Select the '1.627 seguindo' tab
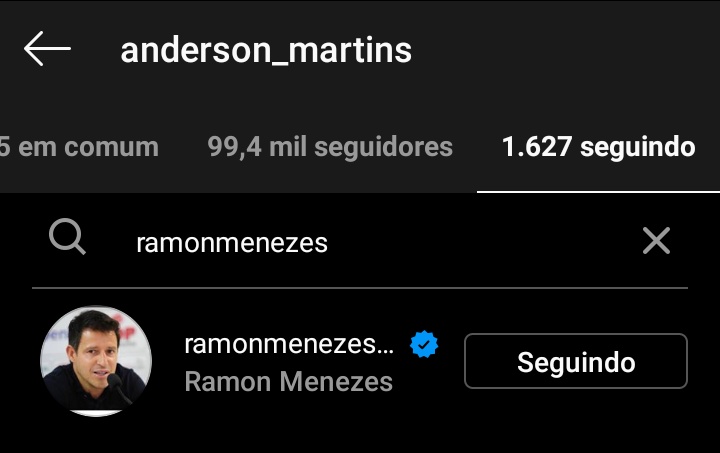Screen dimensions: 720x453 (x=598, y=147)
